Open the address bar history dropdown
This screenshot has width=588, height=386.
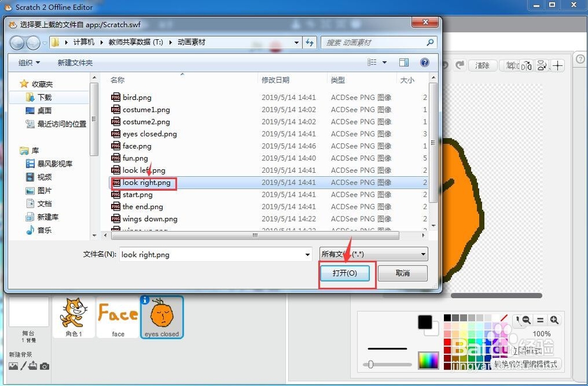pyautogui.click(x=296, y=42)
